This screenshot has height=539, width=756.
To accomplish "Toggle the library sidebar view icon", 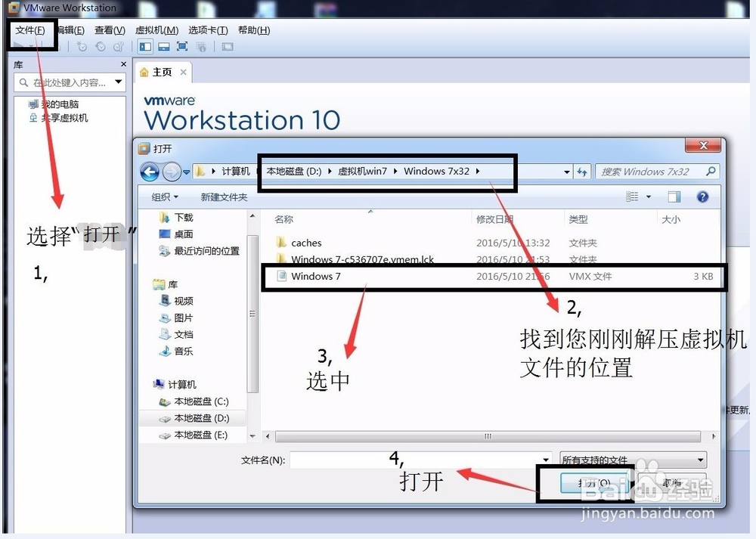I will coord(145,47).
